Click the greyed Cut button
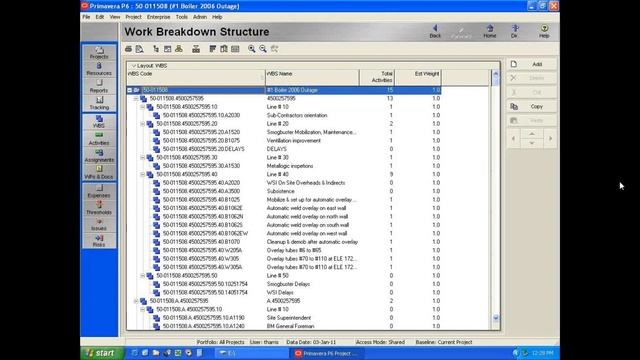 [x=532, y=92]
